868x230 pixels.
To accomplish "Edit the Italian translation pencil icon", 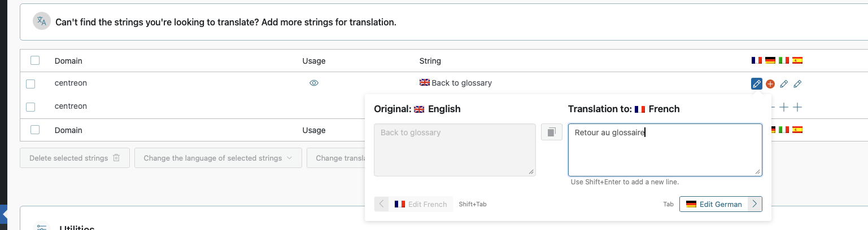I will (x=784, y=84).
